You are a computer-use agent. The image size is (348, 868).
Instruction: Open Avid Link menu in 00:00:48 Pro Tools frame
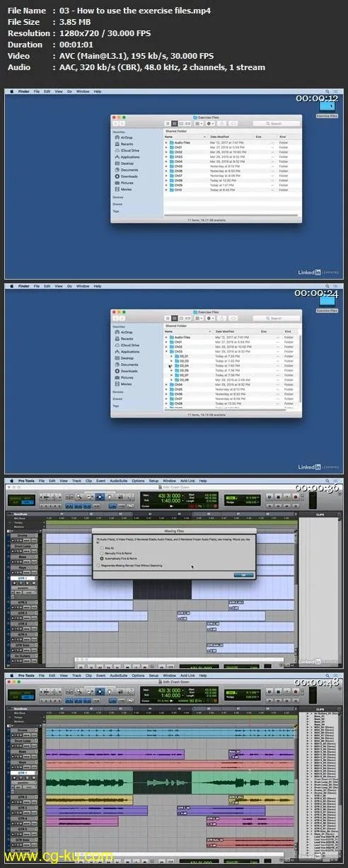(187, 675)
